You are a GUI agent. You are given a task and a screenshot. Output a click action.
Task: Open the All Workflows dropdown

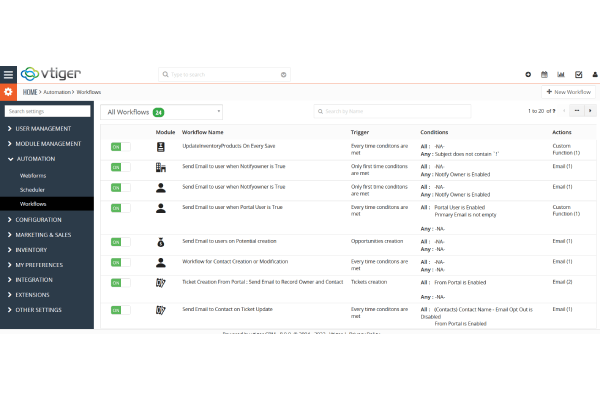161,112
